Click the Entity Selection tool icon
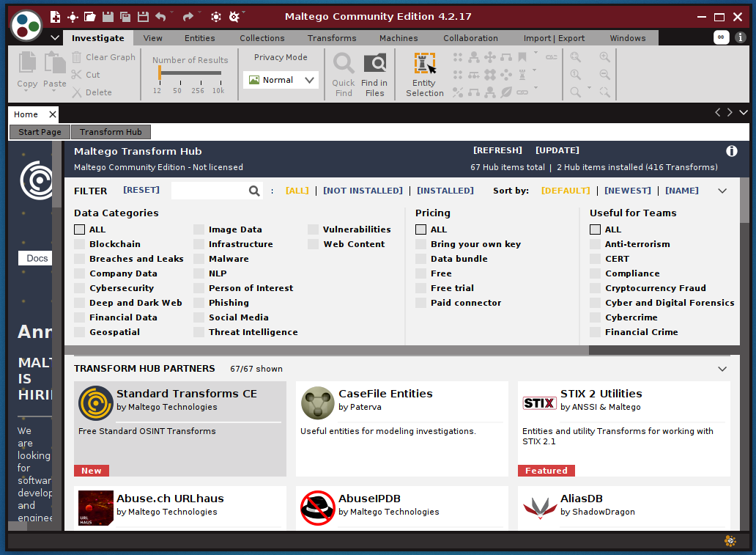Screen dimensions: 756x555 click(424, 65)
